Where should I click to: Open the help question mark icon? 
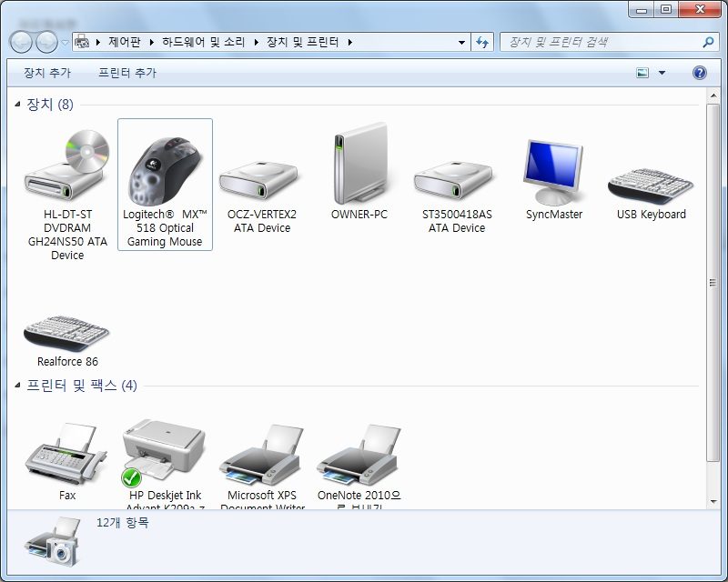coord(699,73)
